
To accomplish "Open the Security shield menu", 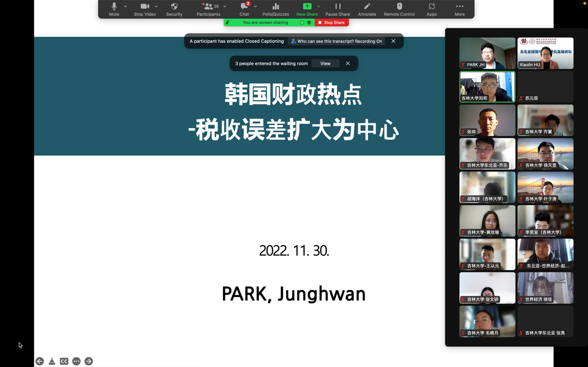I will pyautogui.click(x=174, y=9).
